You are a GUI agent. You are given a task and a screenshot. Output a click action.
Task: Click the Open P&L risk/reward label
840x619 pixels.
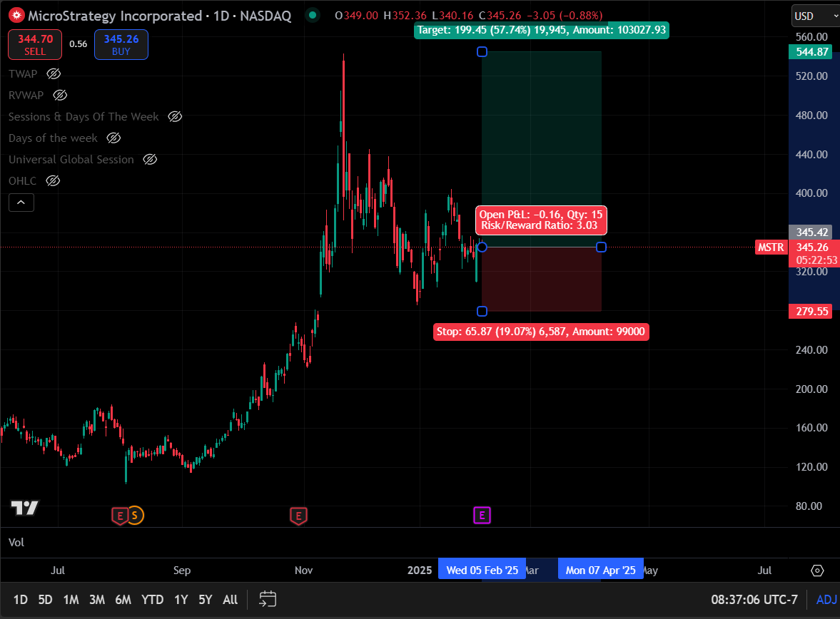pos(541,220)
